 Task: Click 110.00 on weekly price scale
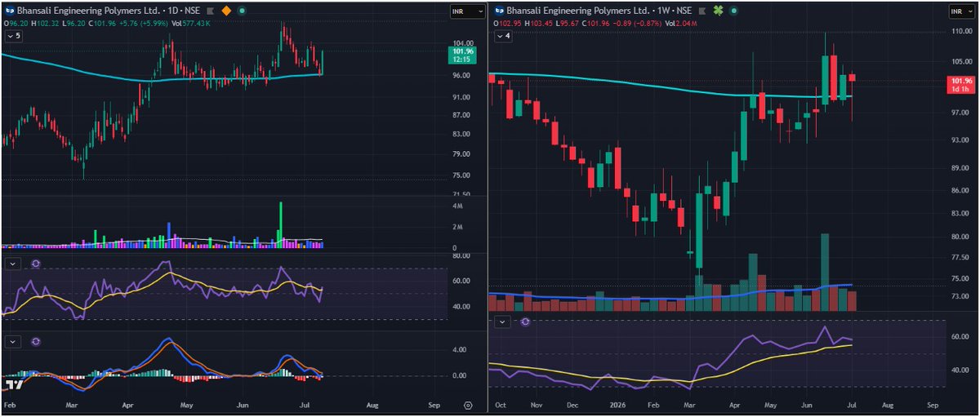960,31
